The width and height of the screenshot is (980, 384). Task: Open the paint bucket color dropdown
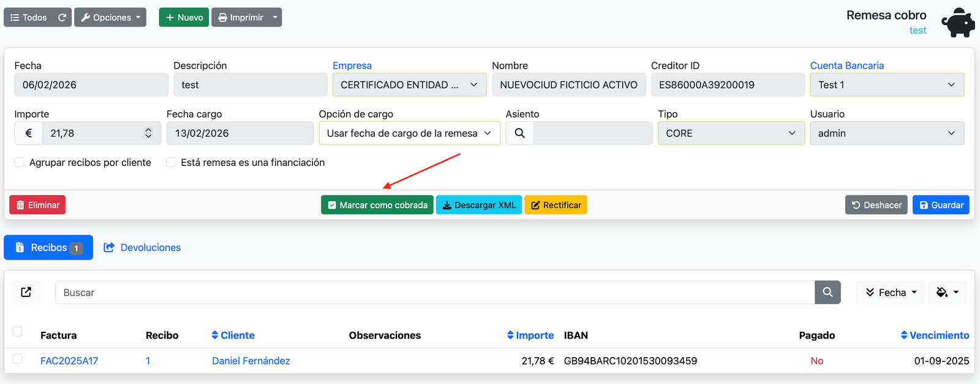click(x=947, y=292)
